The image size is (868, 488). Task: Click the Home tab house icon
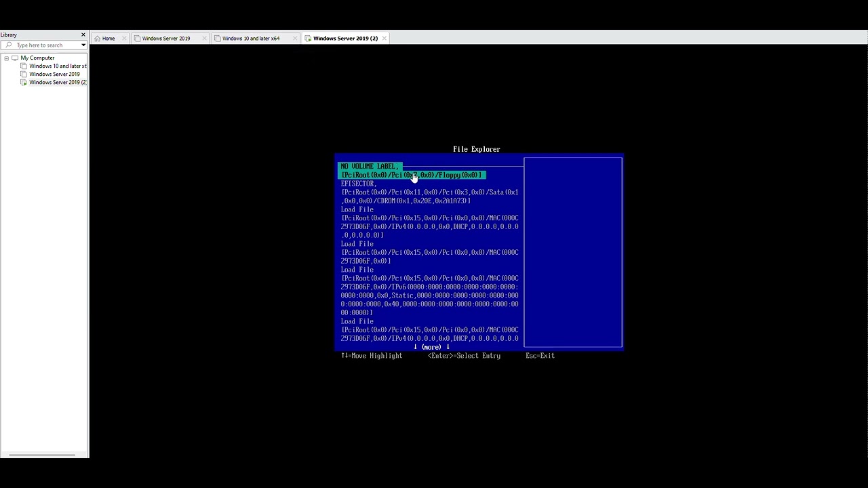[98, 39]
